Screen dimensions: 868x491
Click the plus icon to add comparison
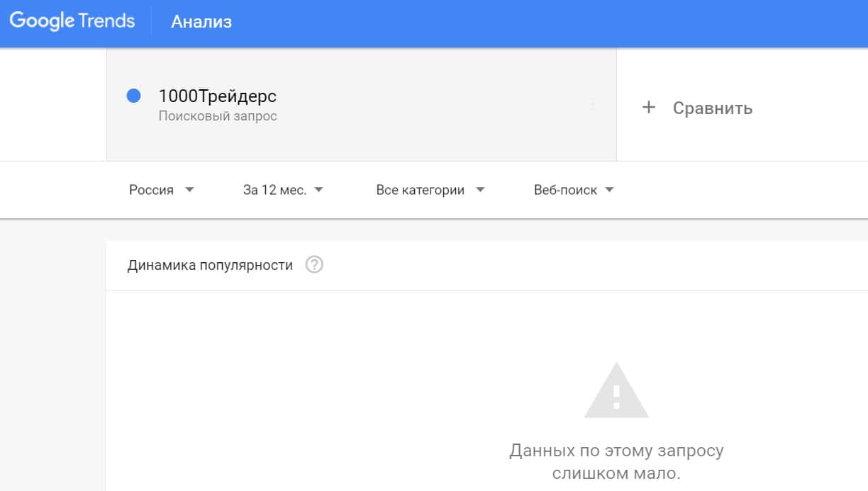point(648,108)
